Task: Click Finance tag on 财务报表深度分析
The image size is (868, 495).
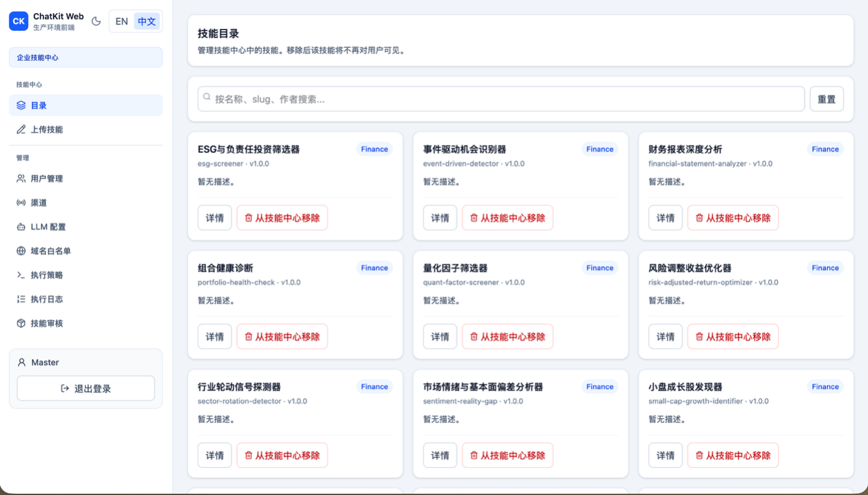Action: pyautogui.click(x=825, y=149)
